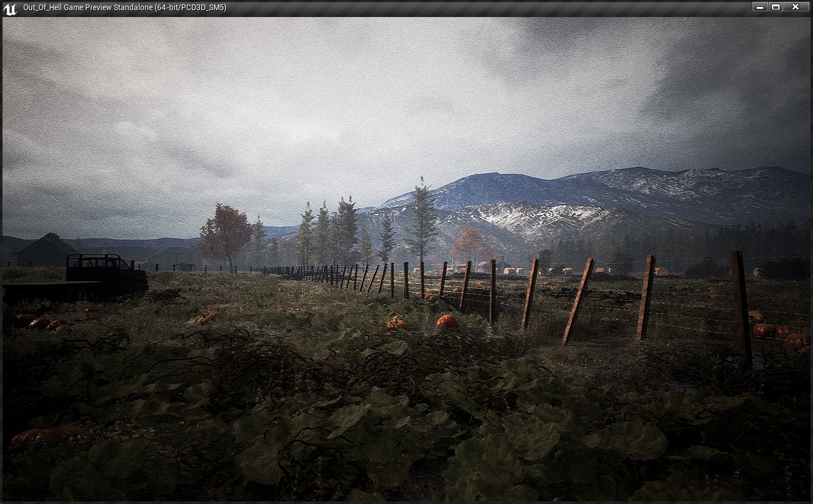The height and width of the screenshot is (504, 813).
Task: Close the Out_Of_Hell preview window
Action: pos(795,7)
